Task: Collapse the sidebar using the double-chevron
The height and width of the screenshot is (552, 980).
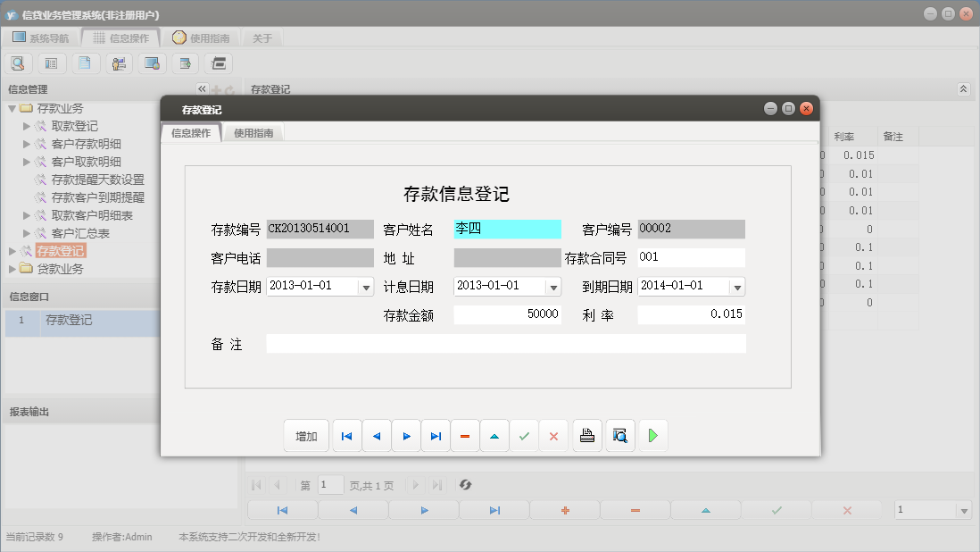Action: click(x=201, y=88)
